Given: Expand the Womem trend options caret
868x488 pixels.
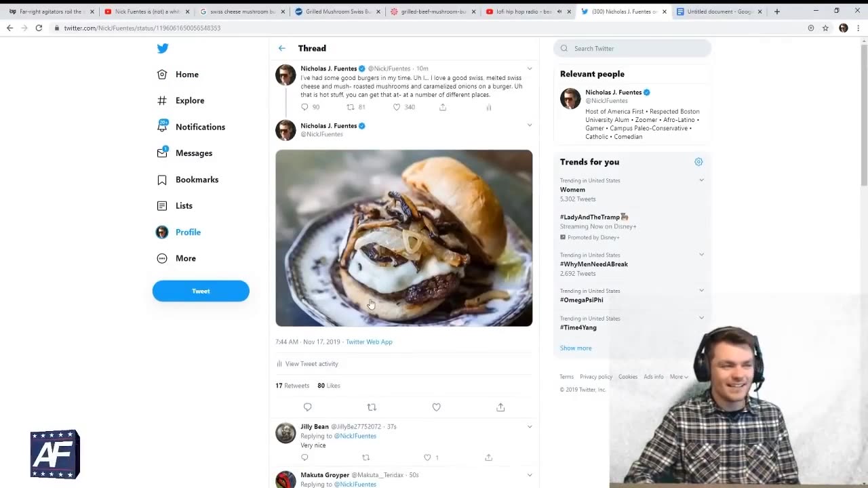Looking at the screenshot, I should 701,180.
